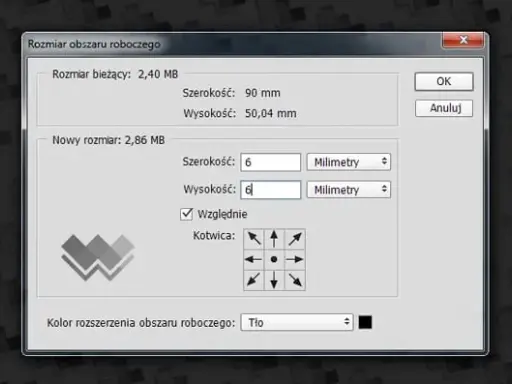Set anchor to top-right arrow
This screenshot has height=384, width=512.
[295, 239]
